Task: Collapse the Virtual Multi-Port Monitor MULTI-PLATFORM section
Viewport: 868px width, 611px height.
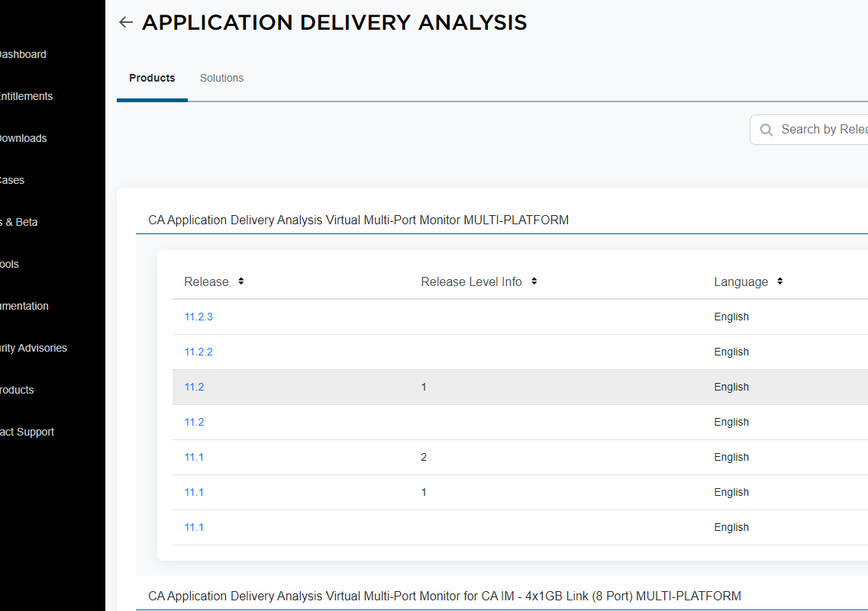Action: point(358,220)
